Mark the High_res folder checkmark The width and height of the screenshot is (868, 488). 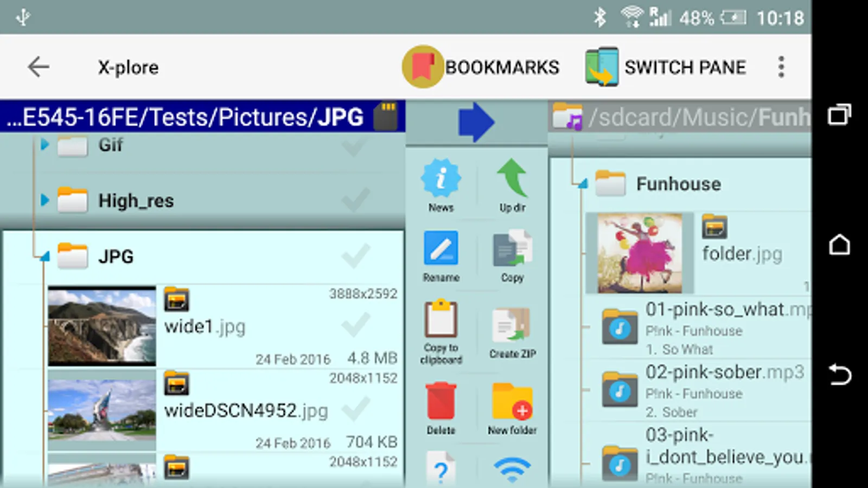tap(355, 200)
